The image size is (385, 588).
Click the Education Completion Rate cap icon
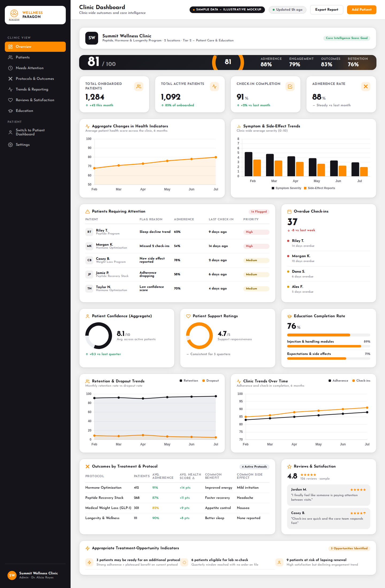tap(289, 316)
